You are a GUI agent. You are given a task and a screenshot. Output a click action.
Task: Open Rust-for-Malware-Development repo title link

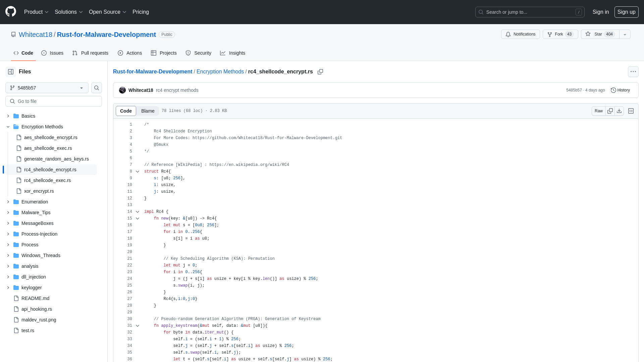(106, 35)
